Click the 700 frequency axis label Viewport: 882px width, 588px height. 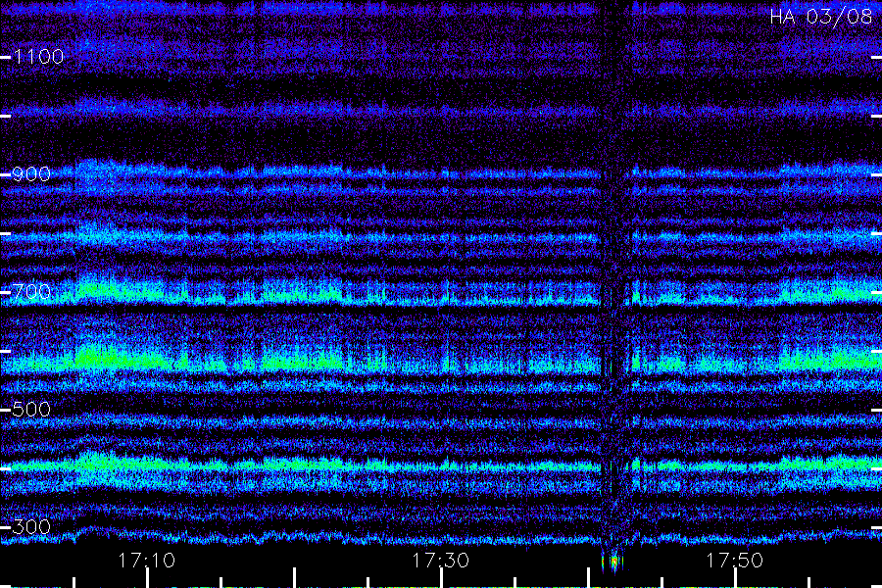pyautogui.click(x=31, y=292)
